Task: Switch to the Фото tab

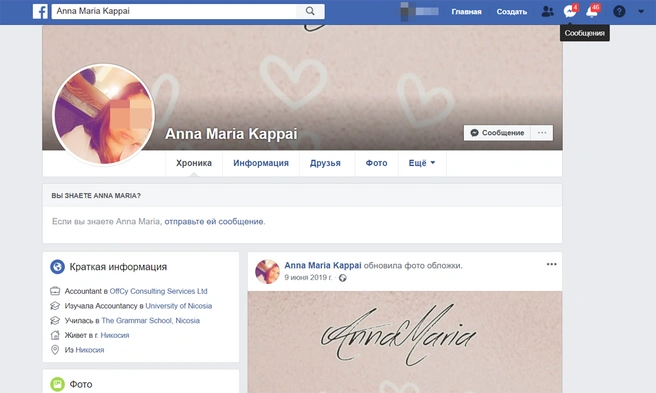Action: pos(377,163)
